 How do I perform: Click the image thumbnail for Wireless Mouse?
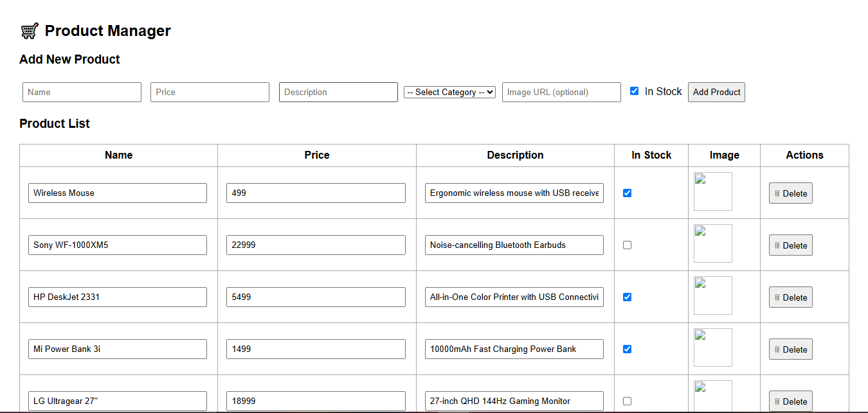712,191
